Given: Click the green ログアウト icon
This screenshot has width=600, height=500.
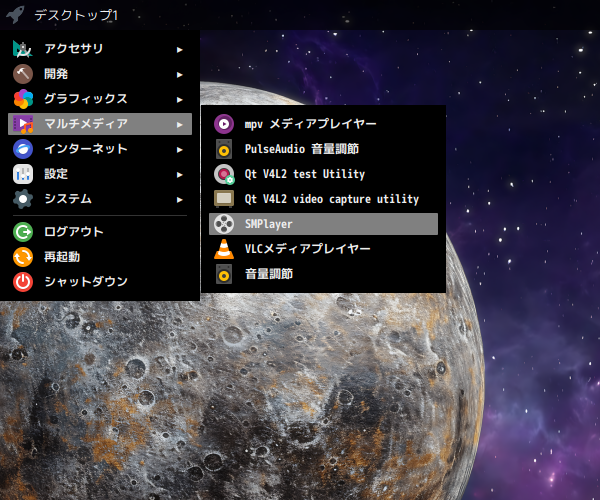Looking at the screenshot, I should (23, 232).
